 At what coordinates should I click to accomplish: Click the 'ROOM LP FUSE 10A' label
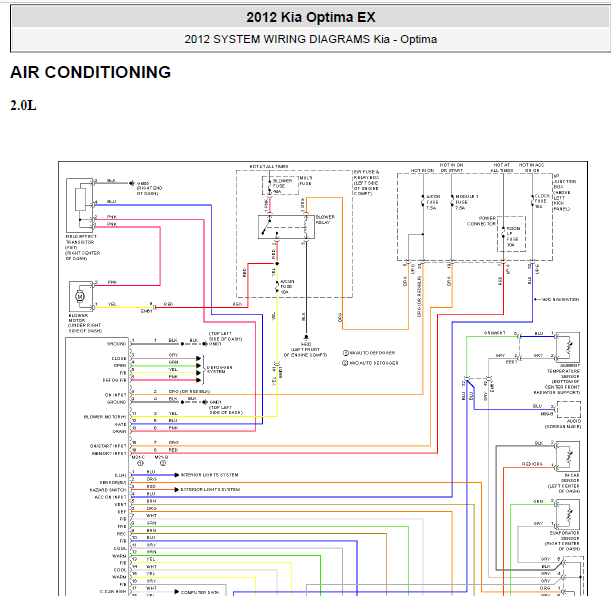tap(513, 236)
